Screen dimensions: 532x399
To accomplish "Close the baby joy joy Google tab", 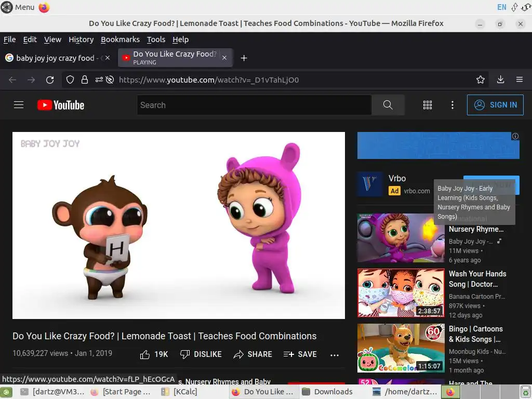I will tap(108, 58).
